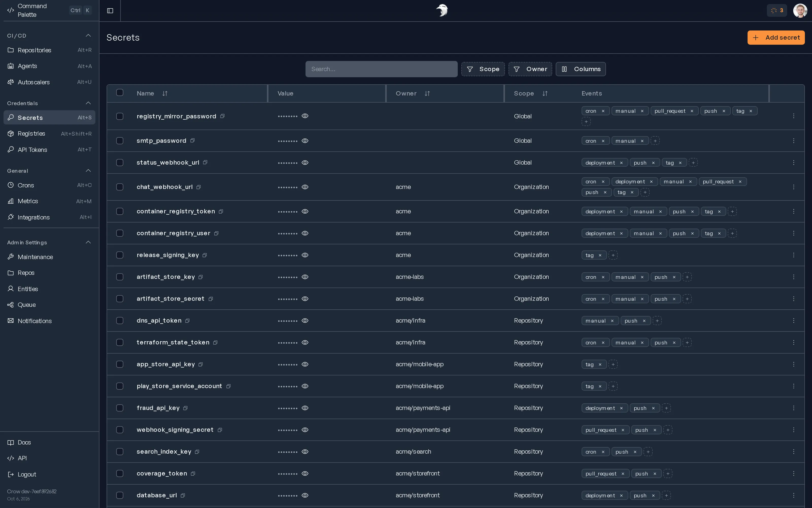
Task: Collapse the Admin Settings sidebar section
Action: click(x=88, y=242)
